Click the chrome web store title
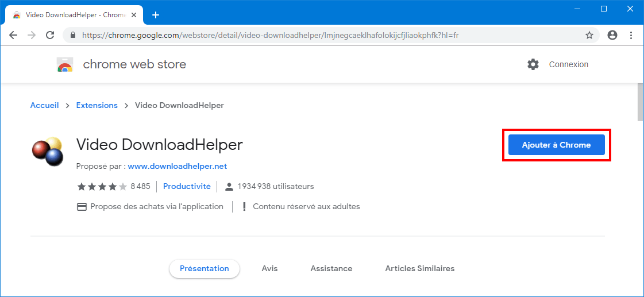This screenshot has height=297, width=644. click(x=134, y=64)
